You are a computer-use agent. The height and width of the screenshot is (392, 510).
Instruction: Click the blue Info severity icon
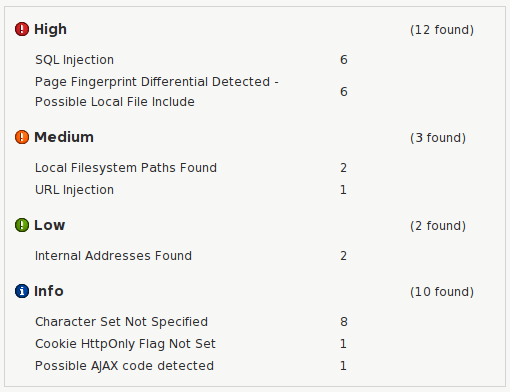[22, 291]
